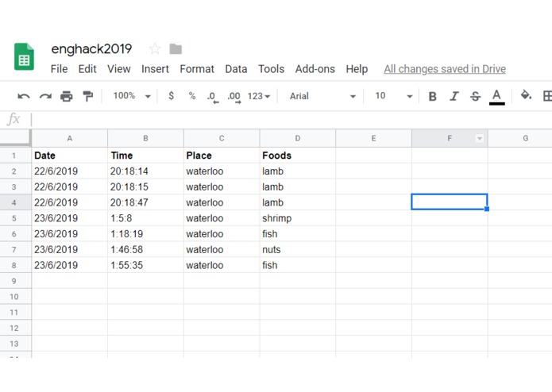This screenshot has height=392, width=552.
Task: Select column A header
Action: [70, 138]
